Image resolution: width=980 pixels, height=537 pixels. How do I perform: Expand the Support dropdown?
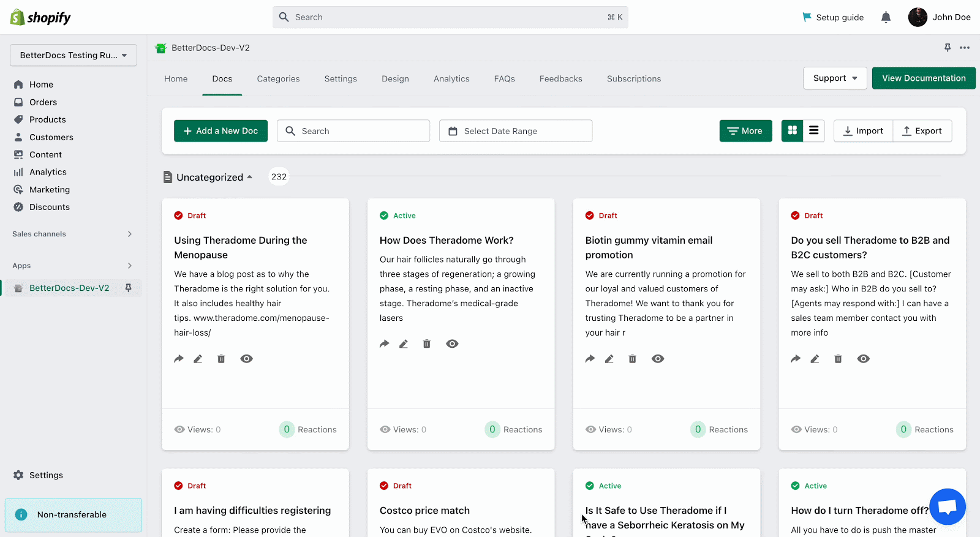click(x=835, y=78)
